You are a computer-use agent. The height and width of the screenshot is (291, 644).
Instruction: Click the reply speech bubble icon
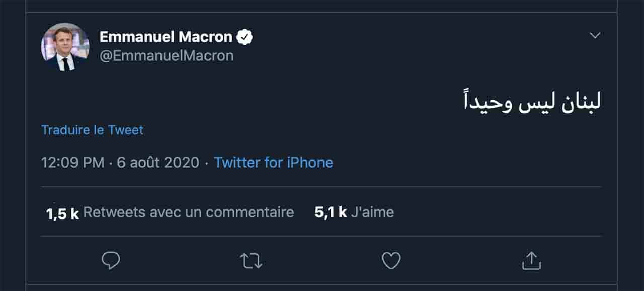[x=111, y=260]
